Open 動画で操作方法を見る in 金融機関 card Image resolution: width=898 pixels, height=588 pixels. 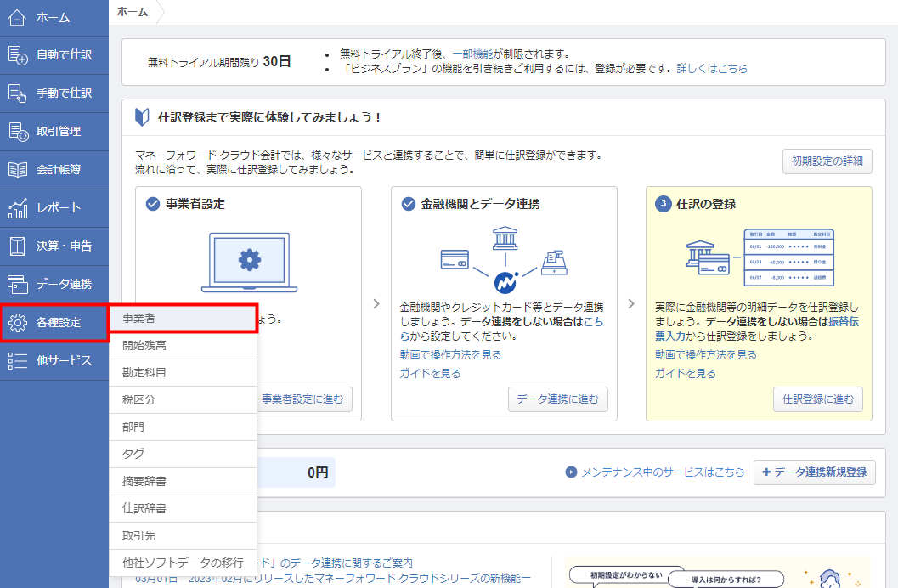coord(451,355)
